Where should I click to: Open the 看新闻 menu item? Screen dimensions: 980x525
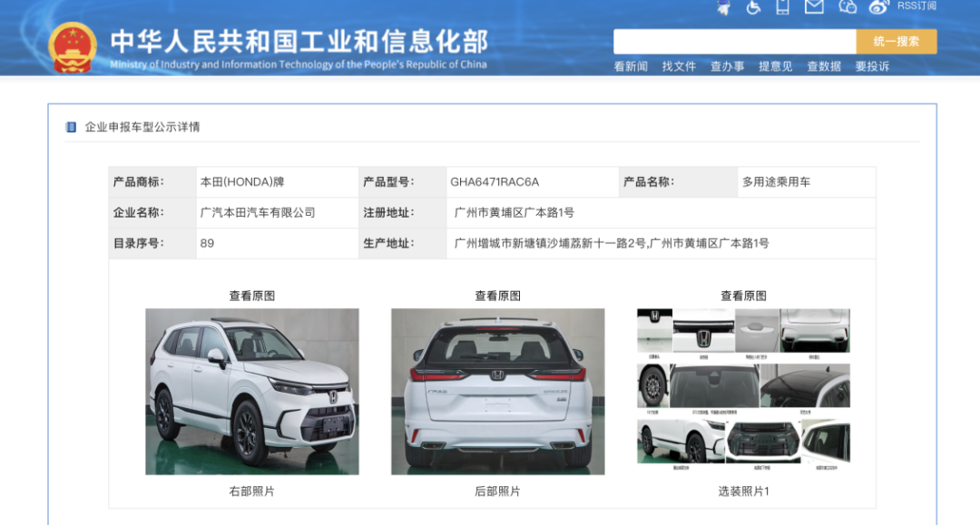(631, 67)
